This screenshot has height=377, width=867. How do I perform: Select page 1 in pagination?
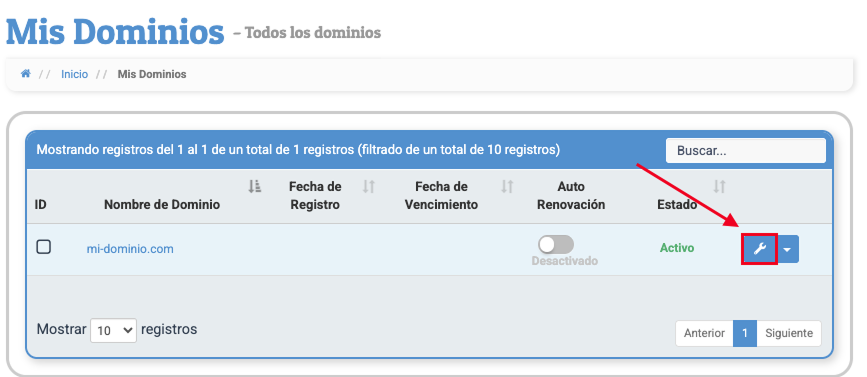pos(745,333)
